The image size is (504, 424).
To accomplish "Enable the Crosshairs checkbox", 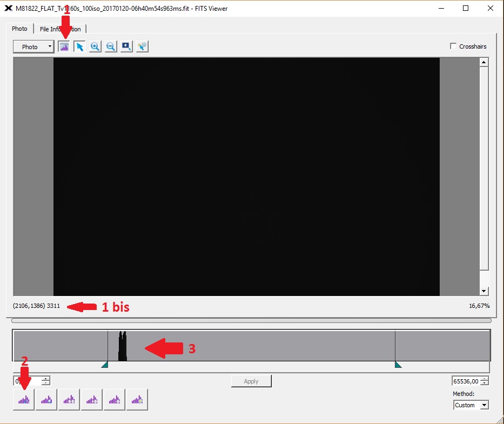I will coord(453,46).
